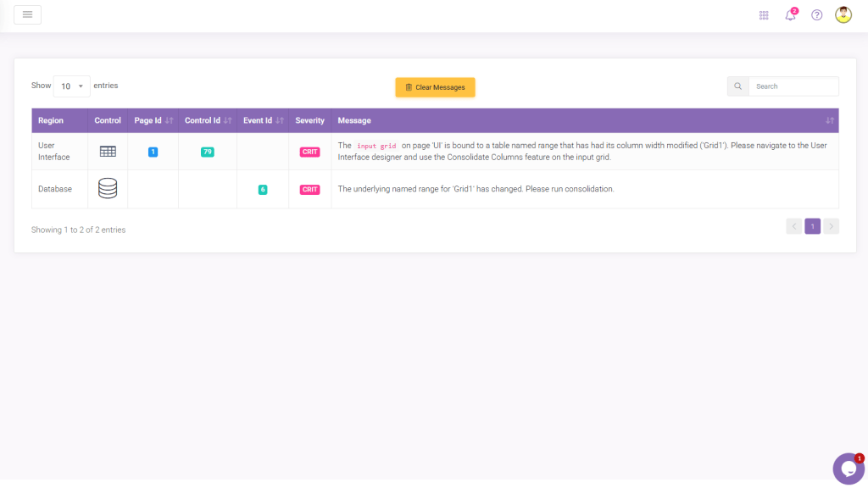Sort by Control Id column

point(208,120)
